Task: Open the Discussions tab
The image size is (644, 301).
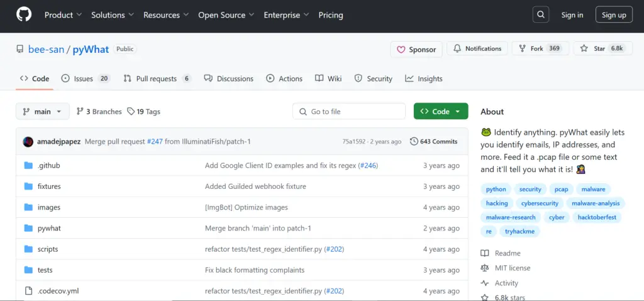Action: pyautogui.click(x=229, y=79)
